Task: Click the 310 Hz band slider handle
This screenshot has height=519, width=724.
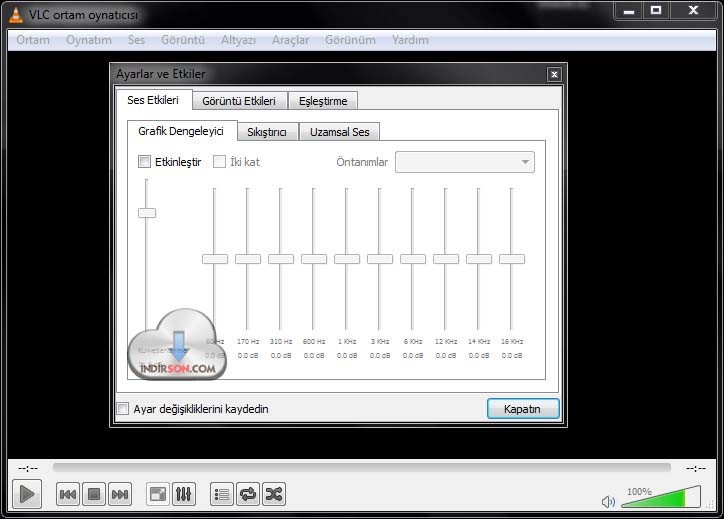Action: click(281, 259)
